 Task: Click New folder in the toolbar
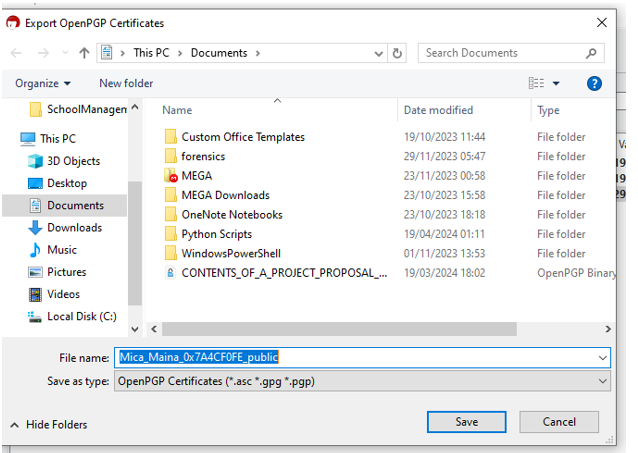click(125, 83)
